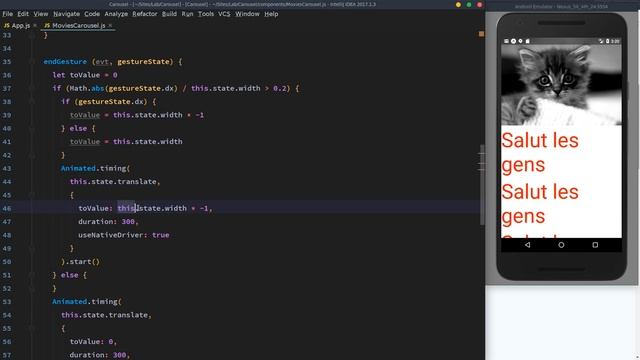Screen dimensions: 640x360
Task: Open the Refactor menu
Action: 144,14
